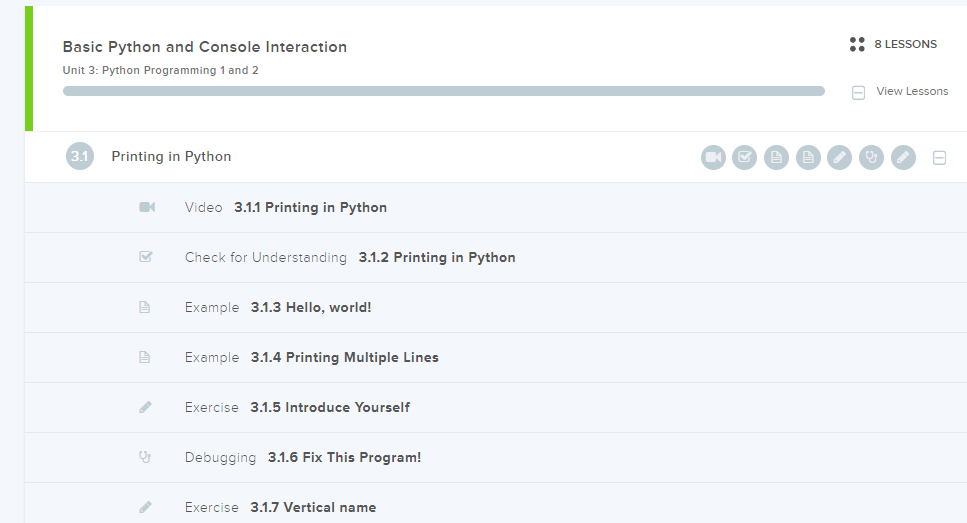The width and height of the screenshot is (967, 523).
Task: Click the stethoscope icon beside 3.1.6 Fix This Program!
Action: [x=145, y=457]
